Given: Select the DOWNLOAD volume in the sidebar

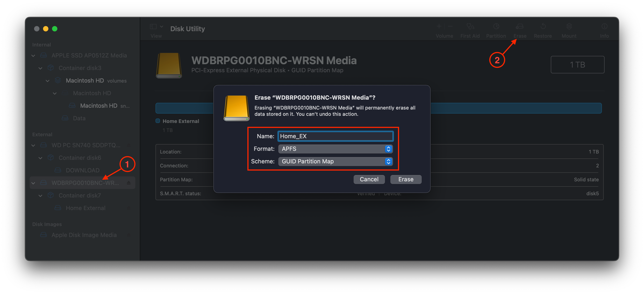Looking at the screenshot, I should pyautogui.click(x=82, y=170).
